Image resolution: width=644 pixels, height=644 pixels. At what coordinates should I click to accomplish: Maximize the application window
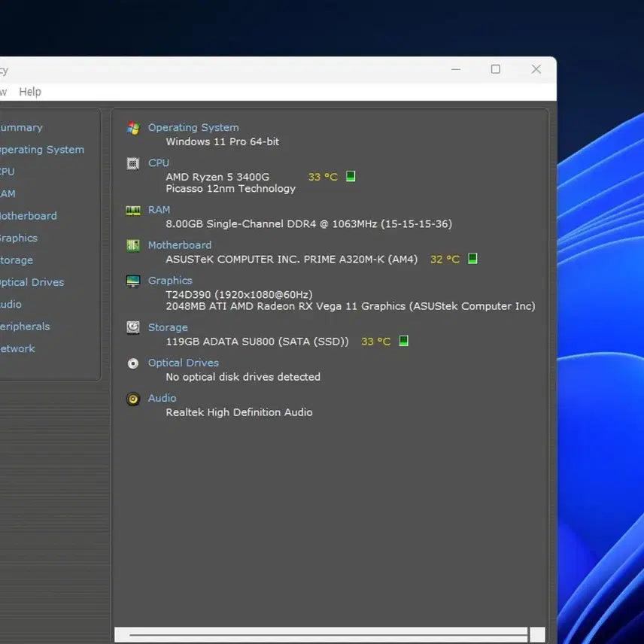tap(495, 69)
